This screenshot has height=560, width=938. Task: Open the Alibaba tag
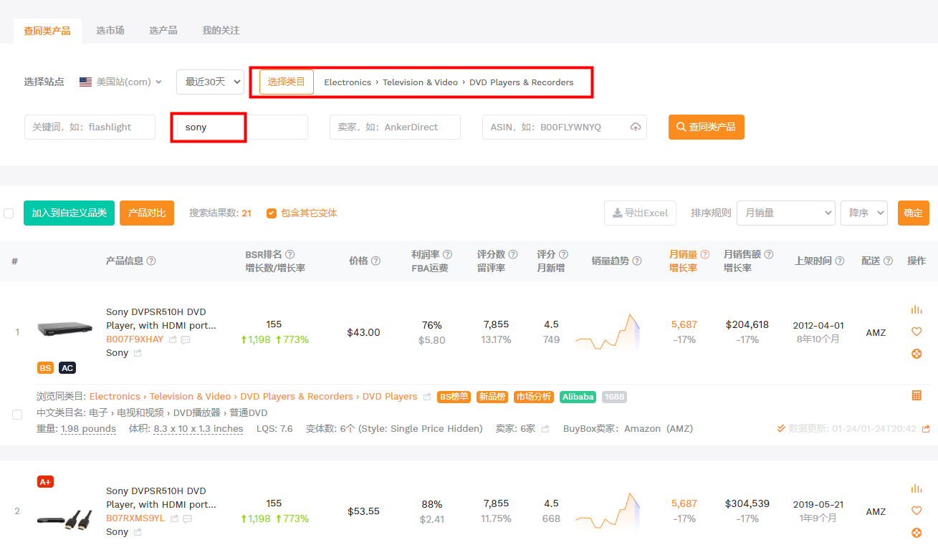point(578,397)
